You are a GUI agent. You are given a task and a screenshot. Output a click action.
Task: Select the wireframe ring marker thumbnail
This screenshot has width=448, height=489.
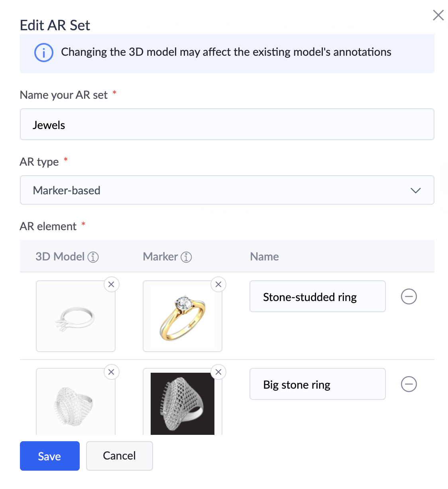[x=183, y=403]
